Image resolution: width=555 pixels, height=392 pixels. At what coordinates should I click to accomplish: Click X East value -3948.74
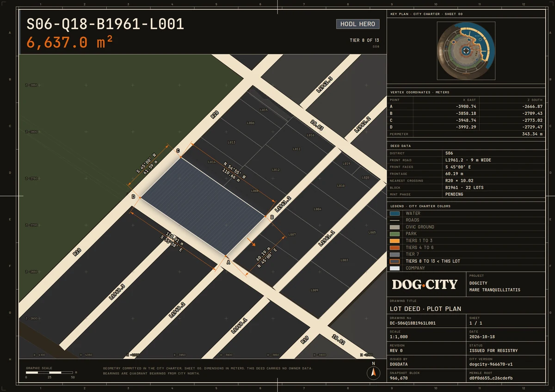466,120
